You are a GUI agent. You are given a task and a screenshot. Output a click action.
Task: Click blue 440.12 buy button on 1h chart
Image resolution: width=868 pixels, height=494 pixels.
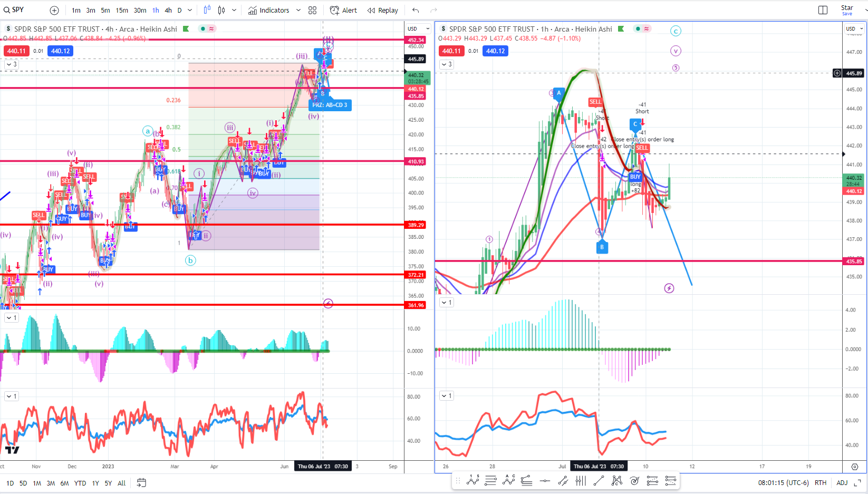496,51
